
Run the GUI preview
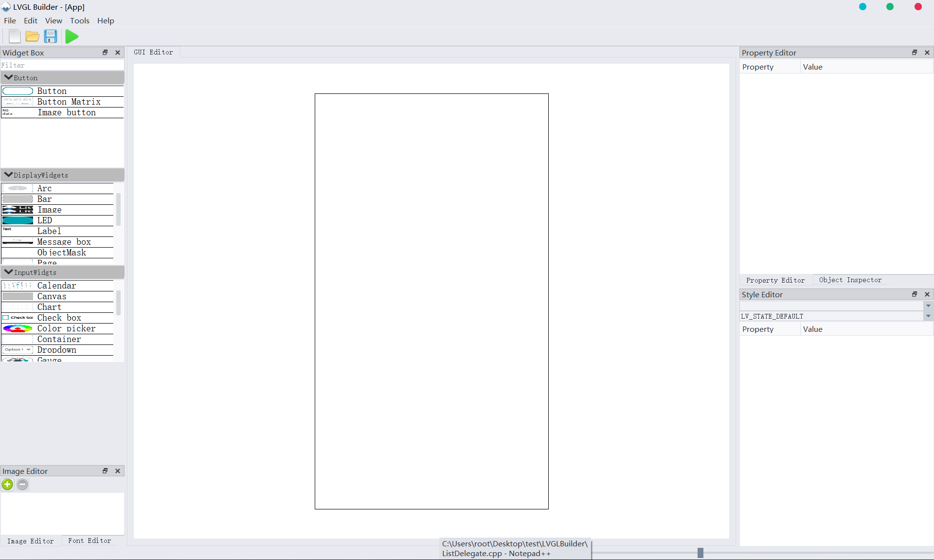[x=71, y=36]
